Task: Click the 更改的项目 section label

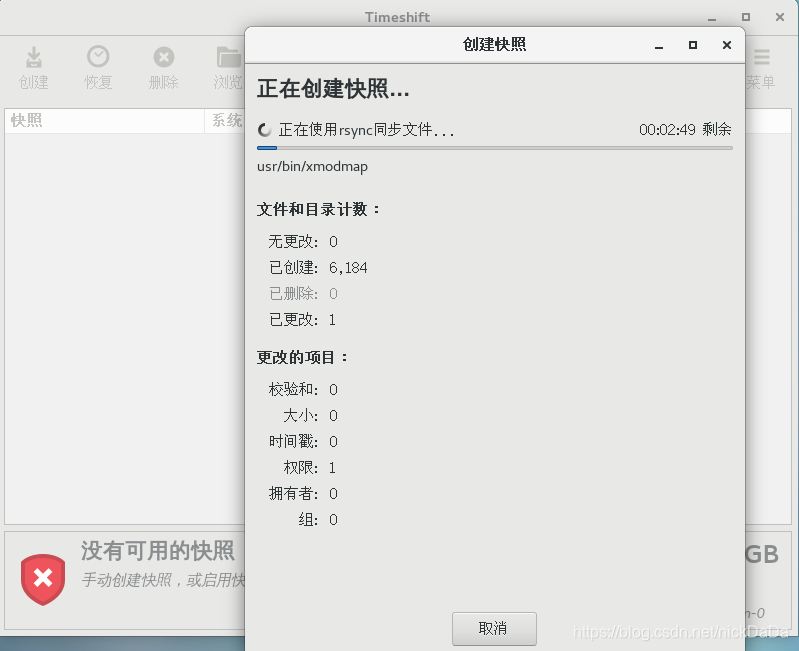Action: [302, 358]
